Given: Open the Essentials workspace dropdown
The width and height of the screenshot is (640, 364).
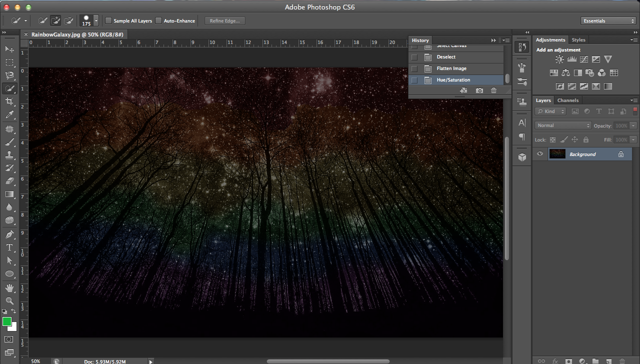Looking at the screenshot, I should pyautogui.click(x=608, y=21).
